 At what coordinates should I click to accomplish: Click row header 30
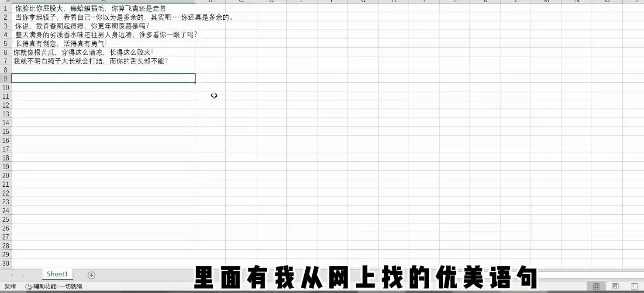(x=5, y=263)
